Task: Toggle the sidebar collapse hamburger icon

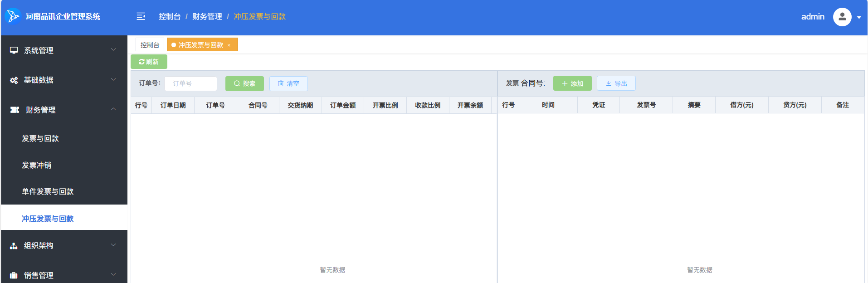Action: [x=141, y=16]
